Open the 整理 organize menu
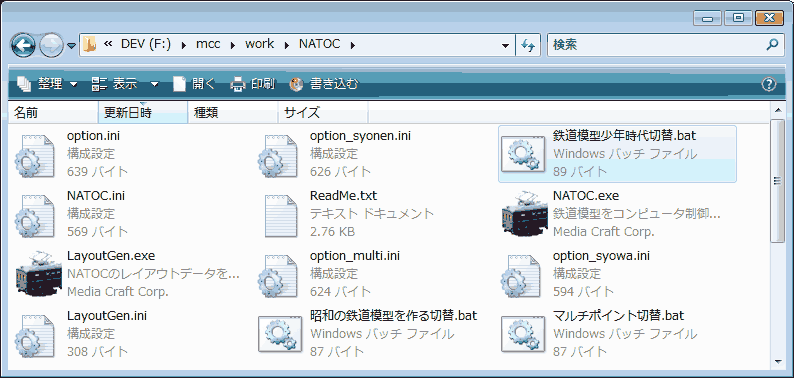Image resolution: width=794 pixels, height=378 pixels. 47,84
